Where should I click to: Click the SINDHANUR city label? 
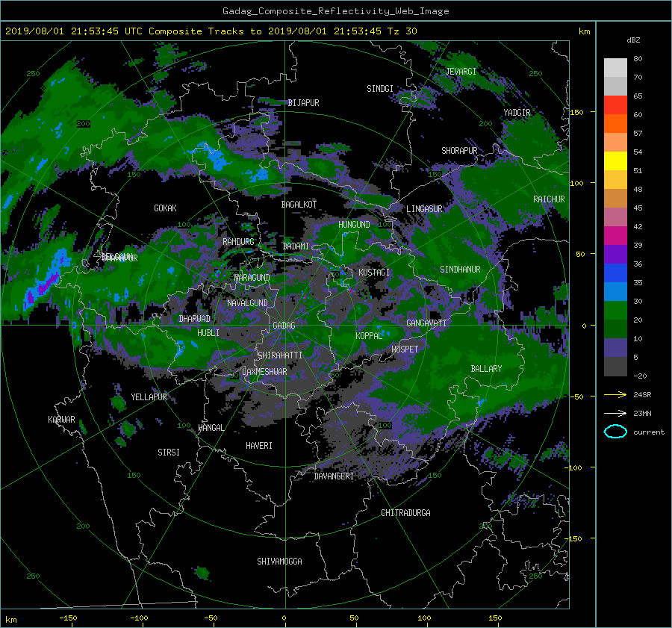[x=460, y=270]
